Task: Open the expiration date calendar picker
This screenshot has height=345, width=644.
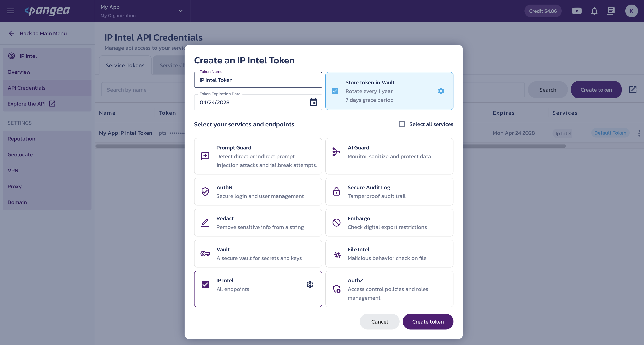Action: coord(313,102)
